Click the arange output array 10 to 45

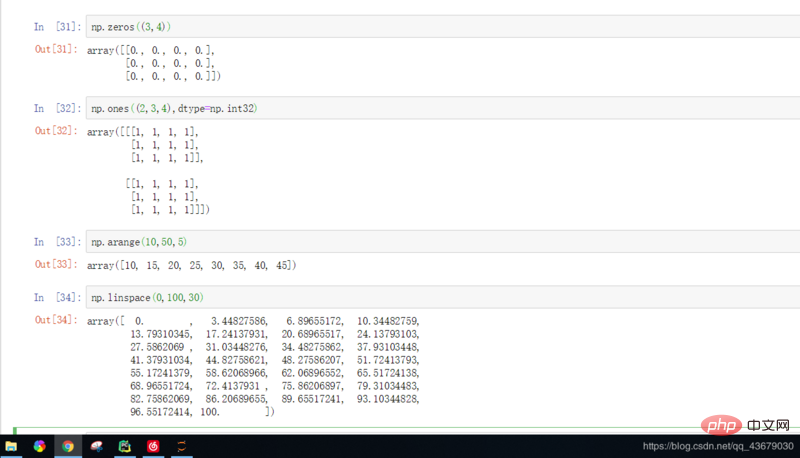191,266
